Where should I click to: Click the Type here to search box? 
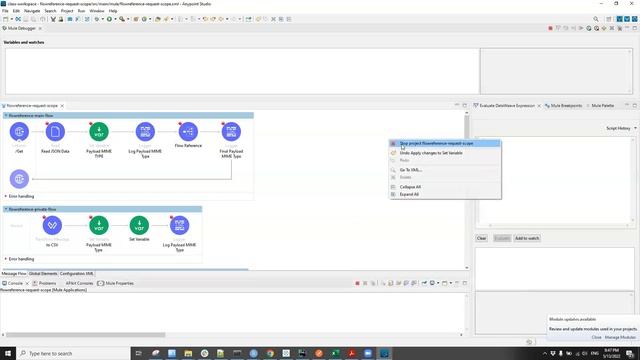[73, 353]
